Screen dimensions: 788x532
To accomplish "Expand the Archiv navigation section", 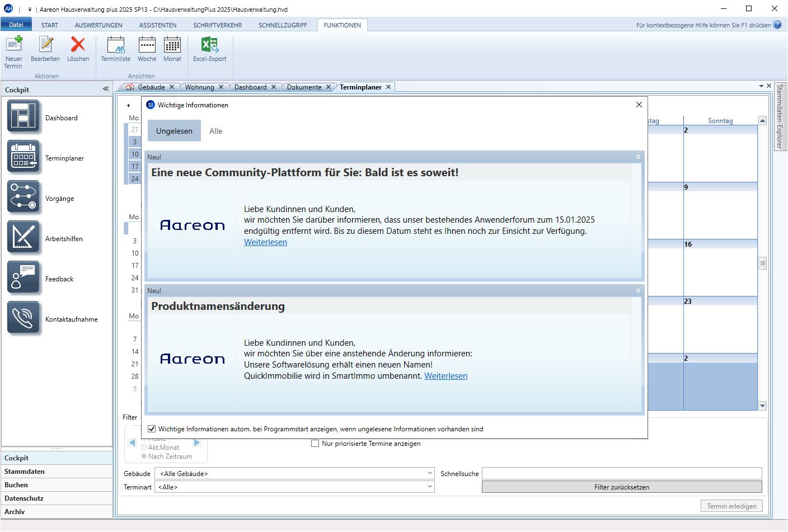I will 57,512.
